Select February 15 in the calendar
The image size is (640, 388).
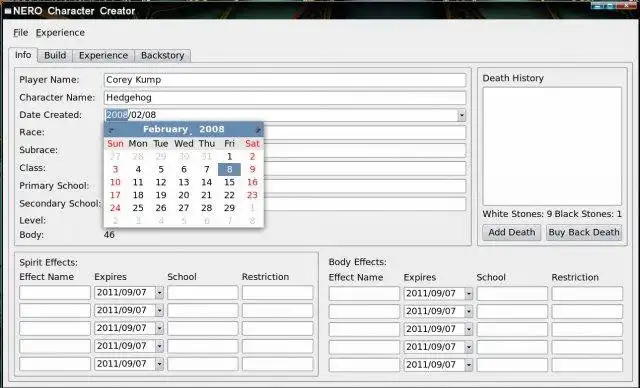point(229,182)
